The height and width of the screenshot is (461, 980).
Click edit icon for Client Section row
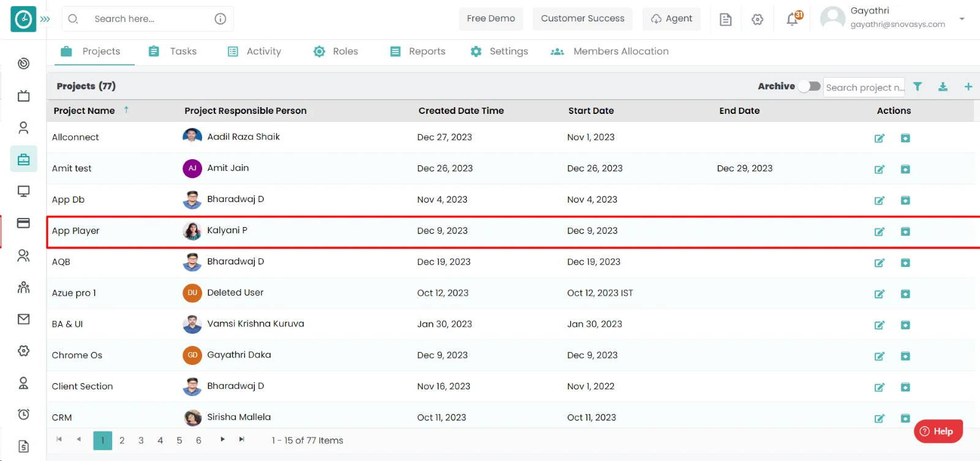880,388
